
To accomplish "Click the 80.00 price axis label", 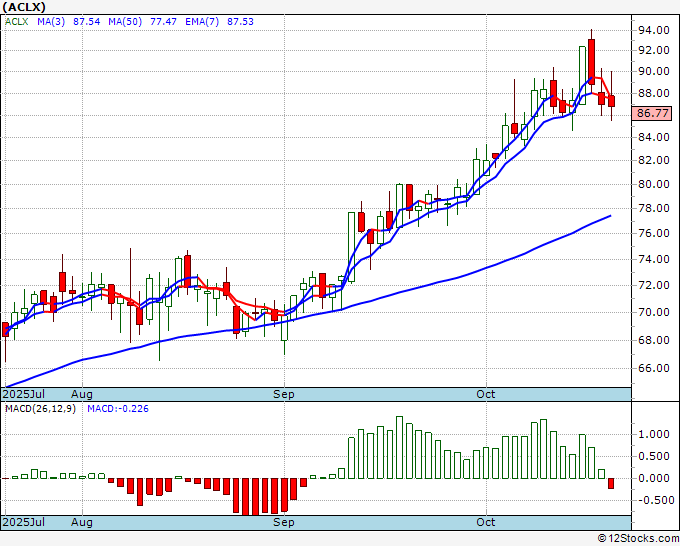I will click(653, 184).
